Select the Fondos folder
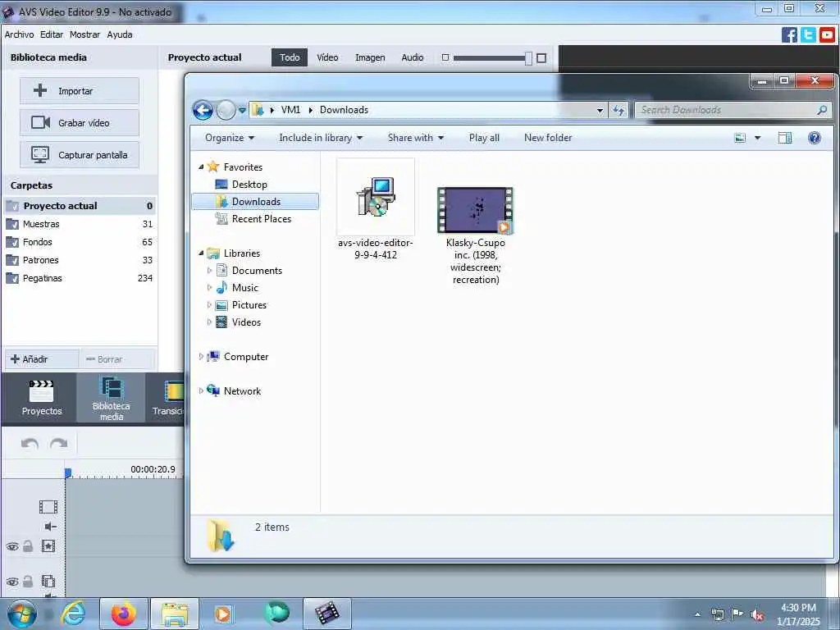 80,242
